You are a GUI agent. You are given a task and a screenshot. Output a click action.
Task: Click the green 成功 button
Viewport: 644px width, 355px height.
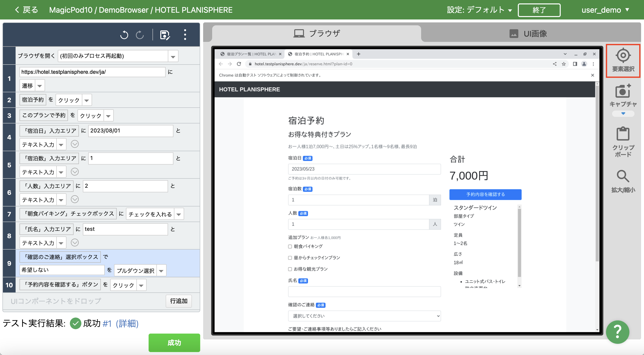[174, 343]
